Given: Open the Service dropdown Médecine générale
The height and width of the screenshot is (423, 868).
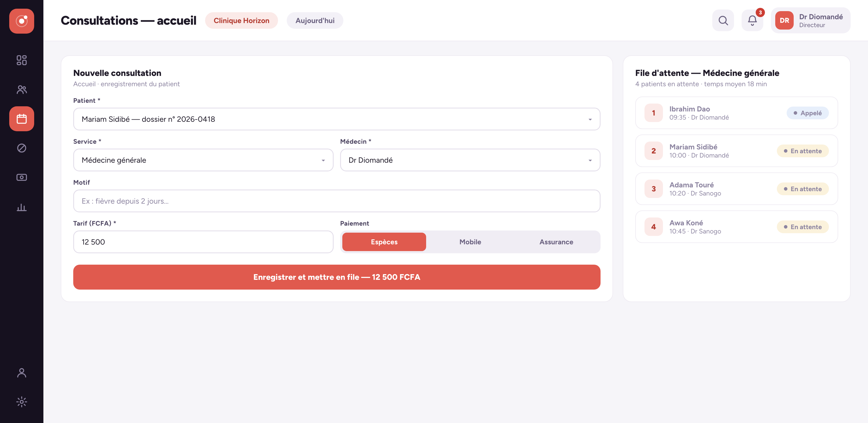Looking at the screenshot, I should (203, 160).
